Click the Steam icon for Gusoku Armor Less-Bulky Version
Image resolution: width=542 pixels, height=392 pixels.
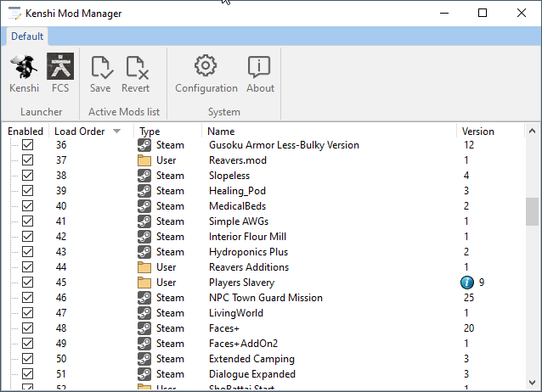click(x=144, y=145)
